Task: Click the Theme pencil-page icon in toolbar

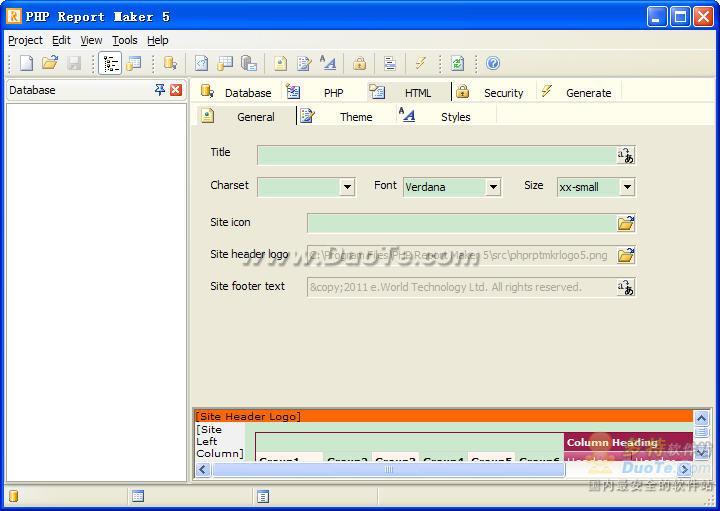Action: click(x=304, y=63)
